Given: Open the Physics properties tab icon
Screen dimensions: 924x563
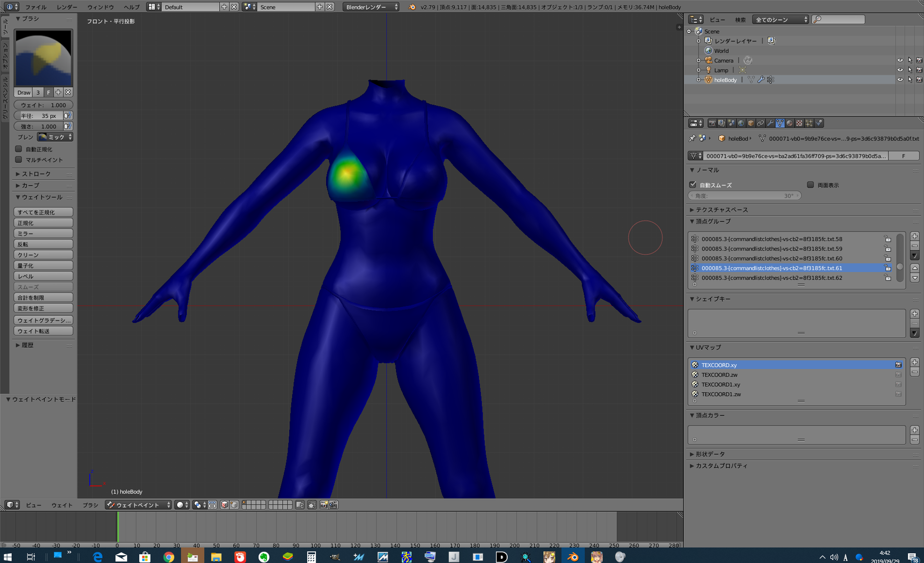Looking at the screenshot, I should [819, 124].
